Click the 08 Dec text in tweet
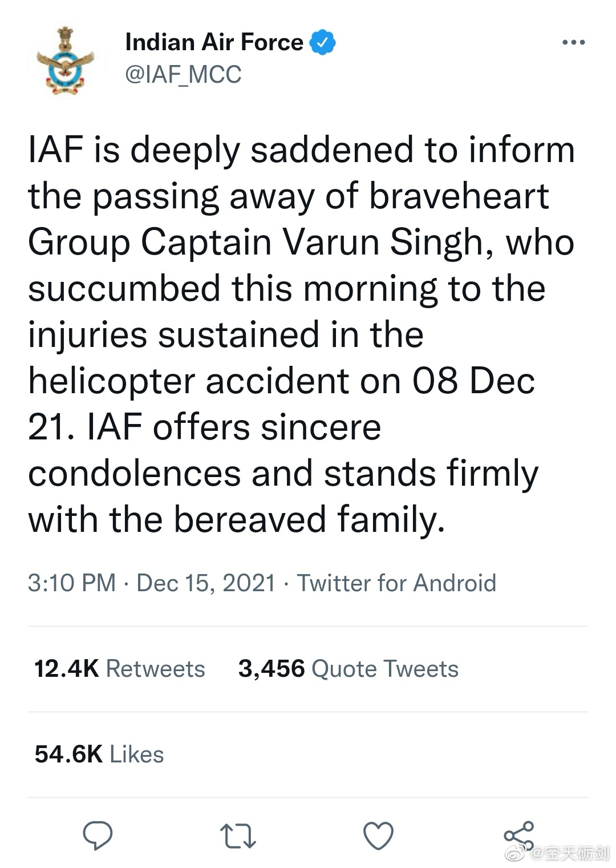Screen dimensions: 616x868 (x=474, y=381)
